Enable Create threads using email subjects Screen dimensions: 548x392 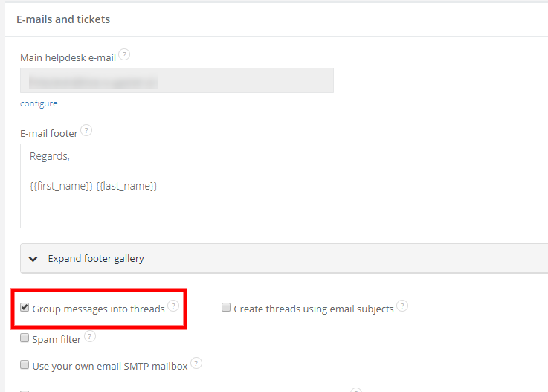(x=226, y=308)
